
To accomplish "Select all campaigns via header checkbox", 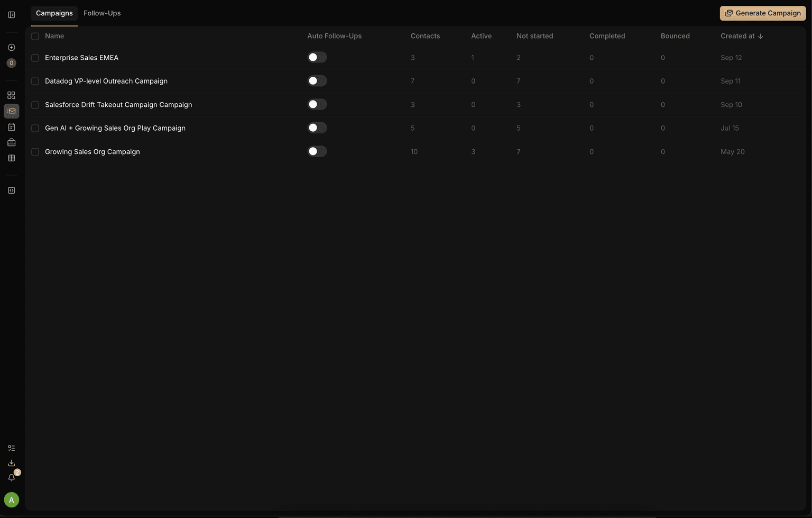I will coord(35,36).
